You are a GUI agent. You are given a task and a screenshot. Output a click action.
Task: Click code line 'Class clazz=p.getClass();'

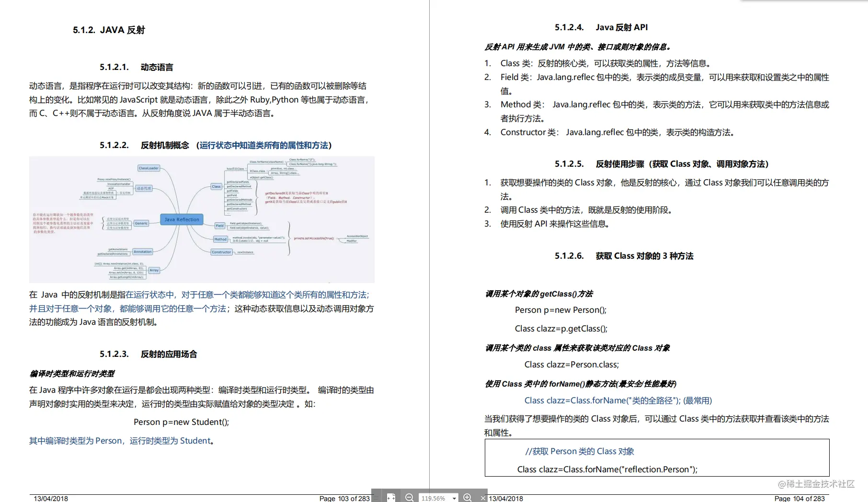point(561,329)
